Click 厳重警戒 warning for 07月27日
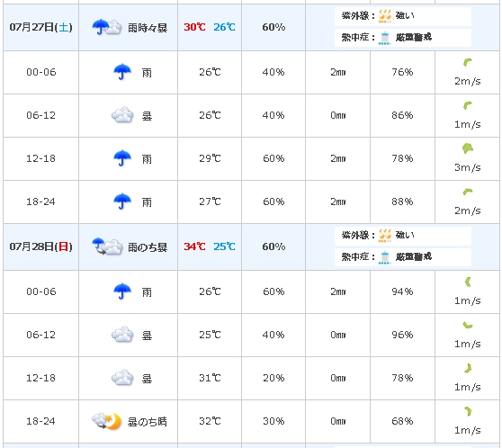The width and height of the screenshot is (502, 448). pyautogui.click(x=414, y=38)
